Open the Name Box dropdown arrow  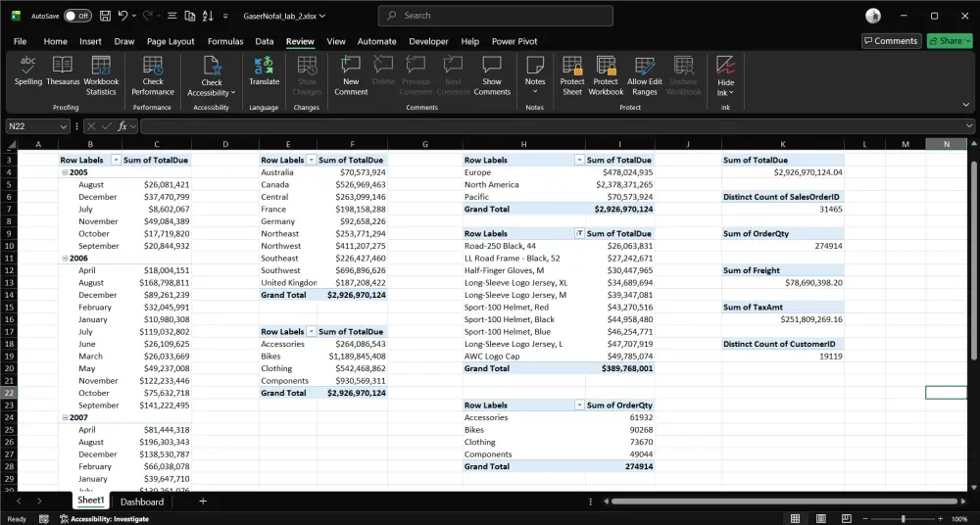63,126
